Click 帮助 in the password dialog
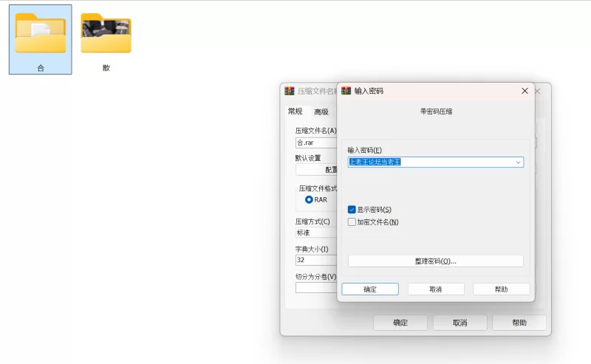This screenshot has width=591, height=364. [x=502, y=289]
